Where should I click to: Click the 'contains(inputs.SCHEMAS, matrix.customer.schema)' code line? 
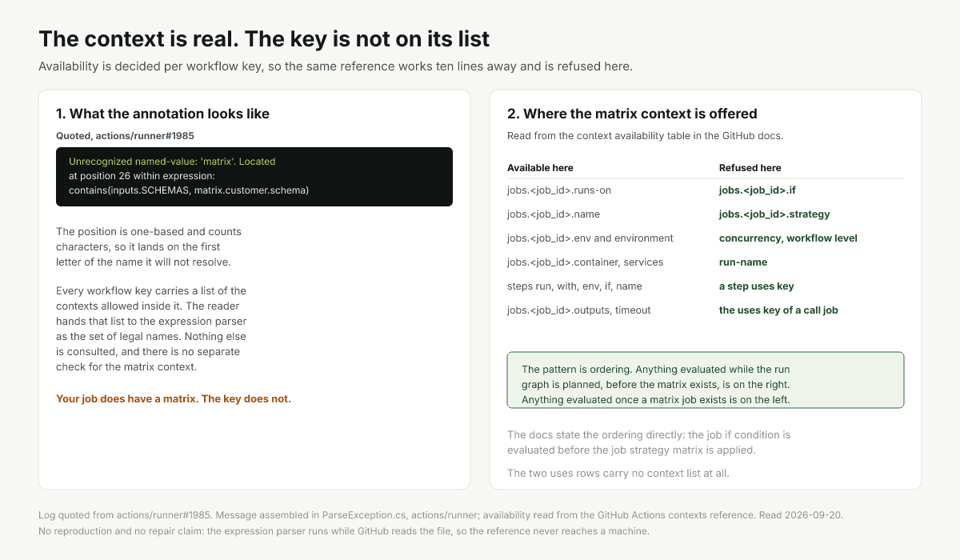[189, 190]
